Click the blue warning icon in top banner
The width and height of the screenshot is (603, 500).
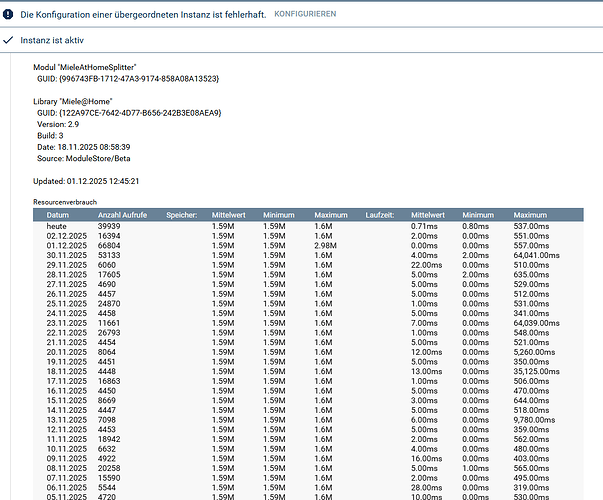pyautogui.click(x=10, y=15)
